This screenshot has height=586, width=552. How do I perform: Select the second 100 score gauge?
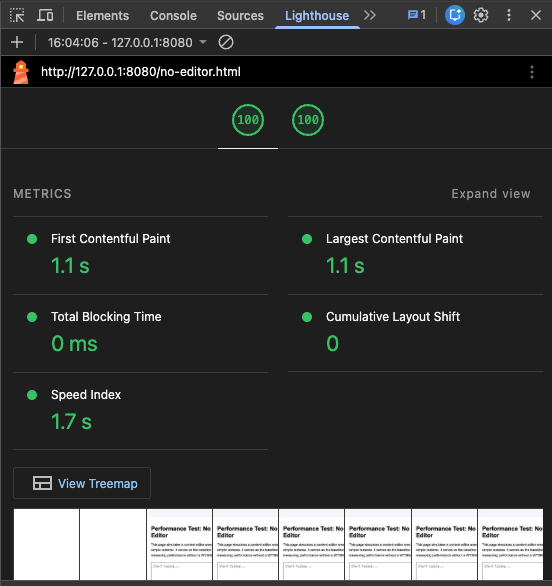[308, 120]
